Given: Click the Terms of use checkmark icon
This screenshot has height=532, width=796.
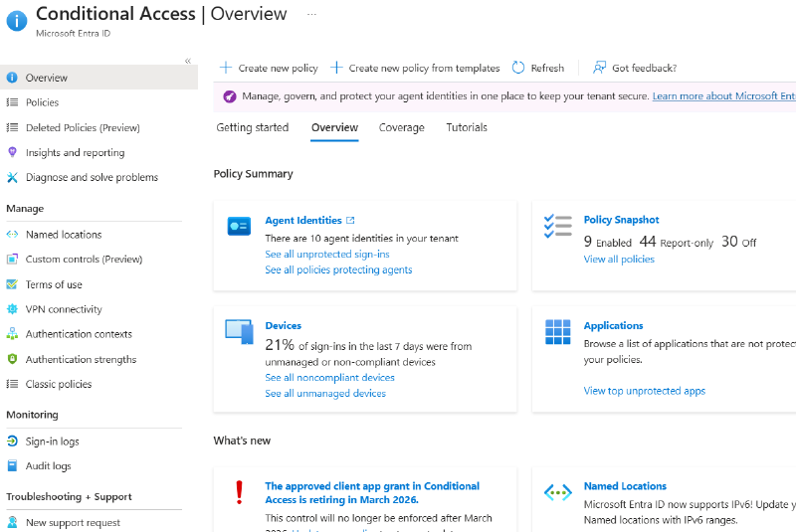Looking at the screenshot, I should 12,284.
